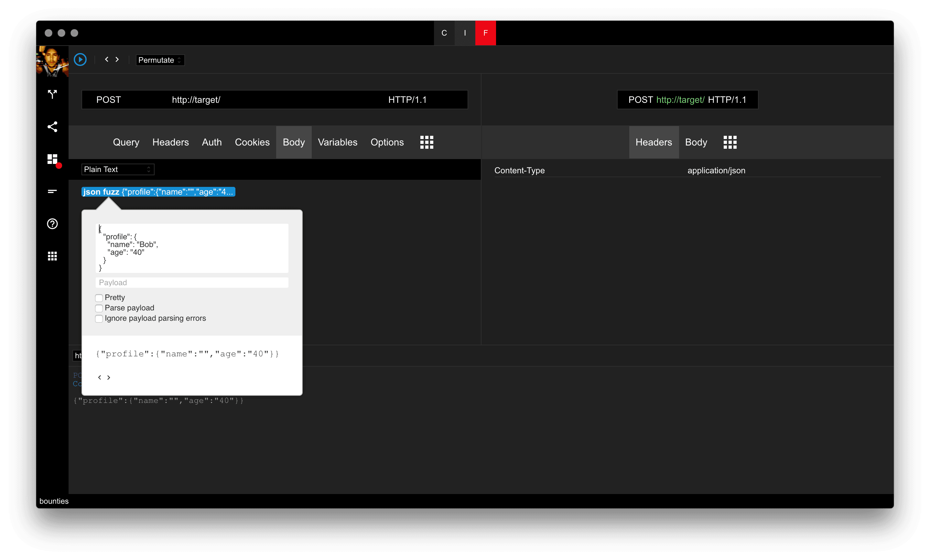Open the apps grid sidebar icon
Viewport: 930px width, 560px height.
tap(52, 256)
